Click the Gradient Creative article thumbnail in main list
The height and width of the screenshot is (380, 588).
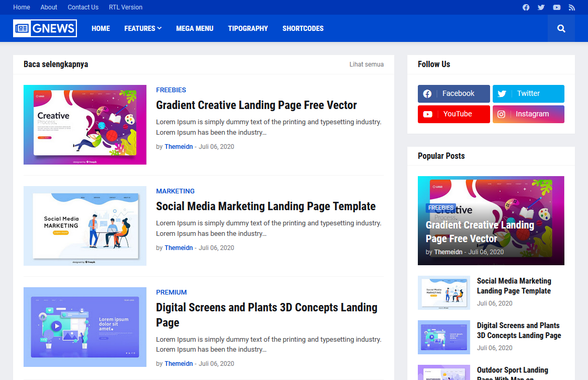pyautogui.click(x=85, y=125)
